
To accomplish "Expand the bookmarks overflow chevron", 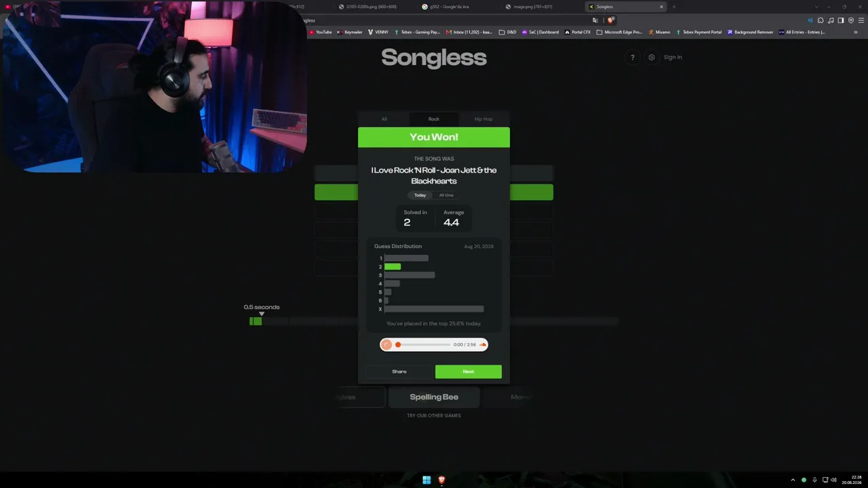I will pyautogui.click(x=856, y=32).
